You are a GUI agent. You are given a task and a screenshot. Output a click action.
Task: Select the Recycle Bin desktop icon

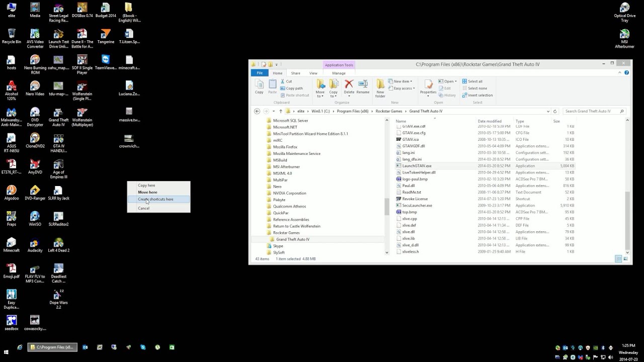[12, 37]
